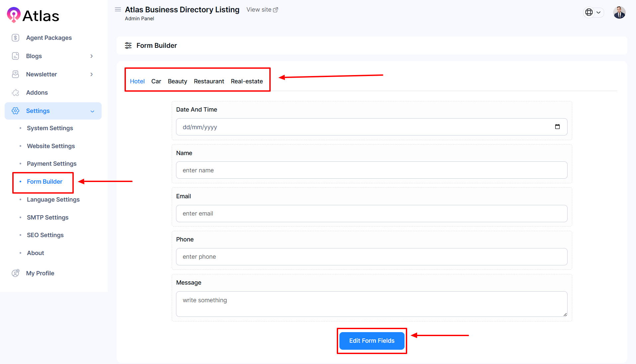Click the hamburger menu icon
The image size is (636, 364).
click(118, 10)
